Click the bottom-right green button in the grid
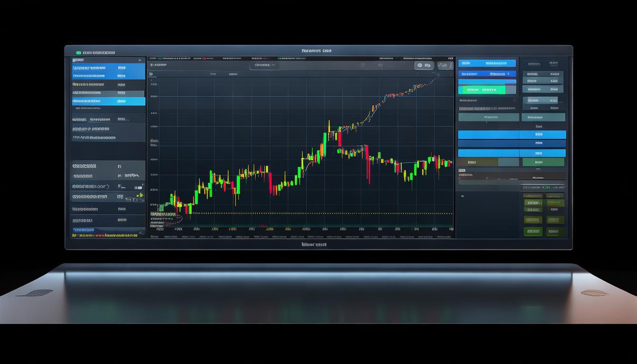The height and width of the screenshot is (364, 637). (555, 232)
